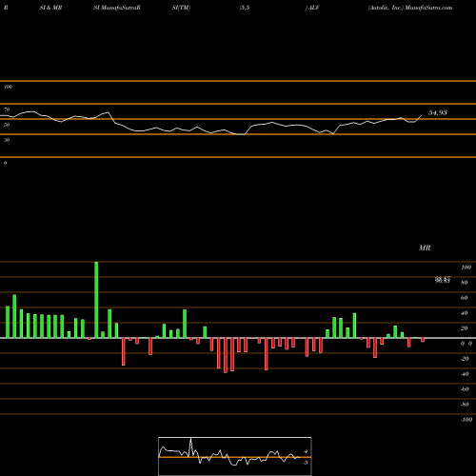Click the ") ALV" ticker text
This screenshot has height=476, width=476.
(312, 8)
